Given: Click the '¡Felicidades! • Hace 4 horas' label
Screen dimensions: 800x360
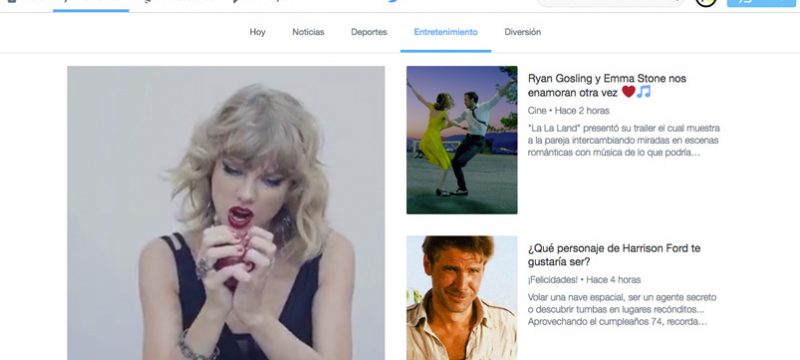Looking at the screenshot, I should tap(584, 280).
